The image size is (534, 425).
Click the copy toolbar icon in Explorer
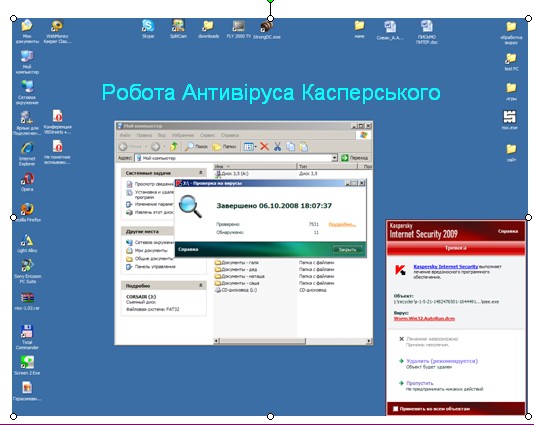pos(290,146)
